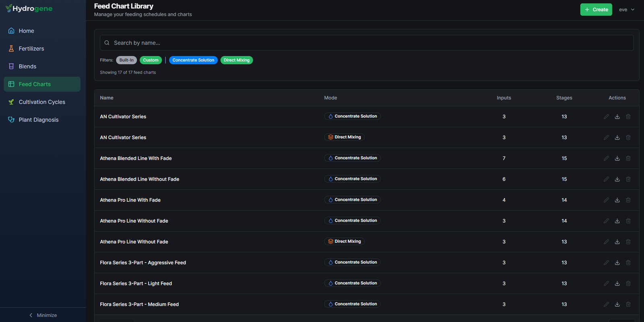Edit AN Cultivator Series Direct Mixing chart
This screenshot has height=322, width=644.
tap(606, 137)
